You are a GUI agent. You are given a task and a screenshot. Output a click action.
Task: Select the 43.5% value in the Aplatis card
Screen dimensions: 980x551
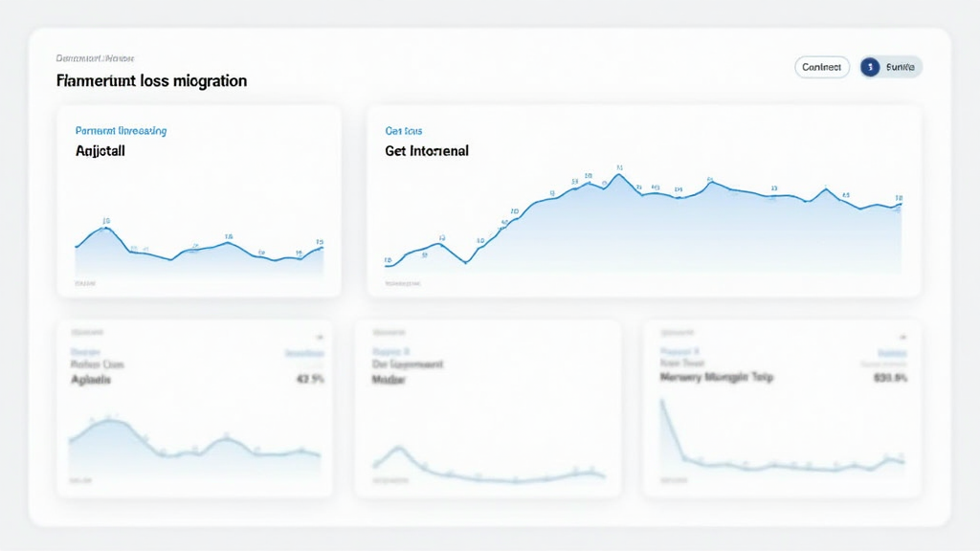pos(310,379)
